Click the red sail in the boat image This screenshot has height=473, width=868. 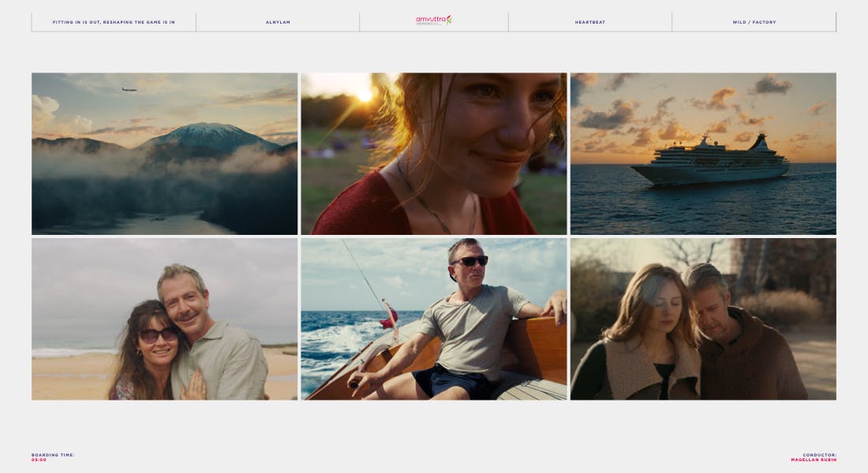(x=390, y=318)
